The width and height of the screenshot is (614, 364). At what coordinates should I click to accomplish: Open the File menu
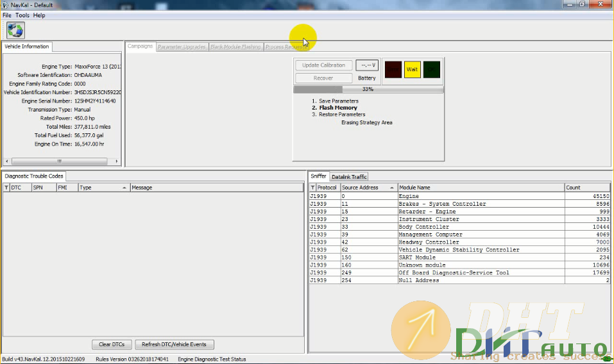pos(7,15)
